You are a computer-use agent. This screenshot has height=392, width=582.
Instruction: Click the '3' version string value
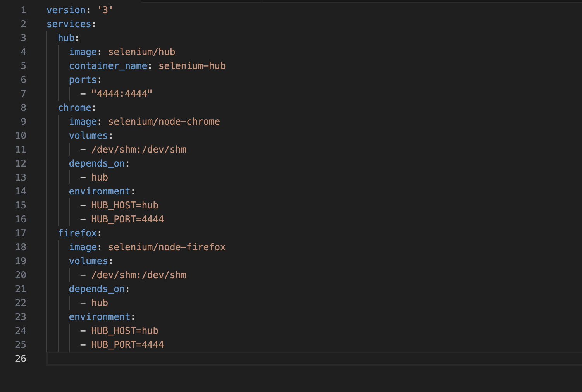coord(105,10)
